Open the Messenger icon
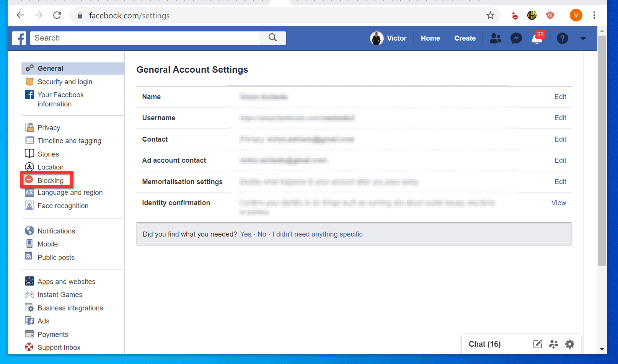Image resolution: width=618 pixels, height=364 pixels. (516, 38)
